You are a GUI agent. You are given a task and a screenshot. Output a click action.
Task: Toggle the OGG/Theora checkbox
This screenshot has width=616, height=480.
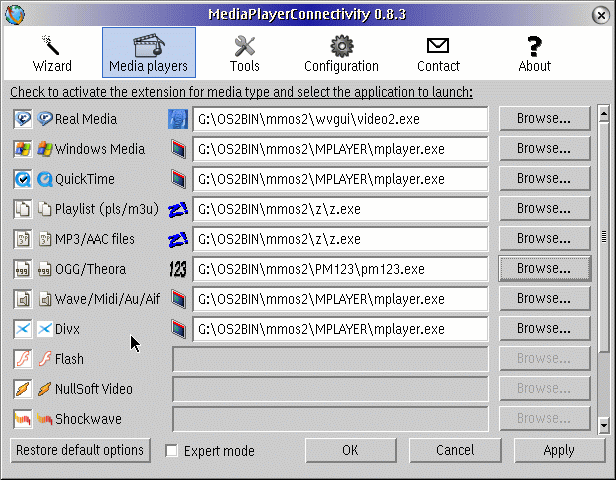(x=23, y=269)
